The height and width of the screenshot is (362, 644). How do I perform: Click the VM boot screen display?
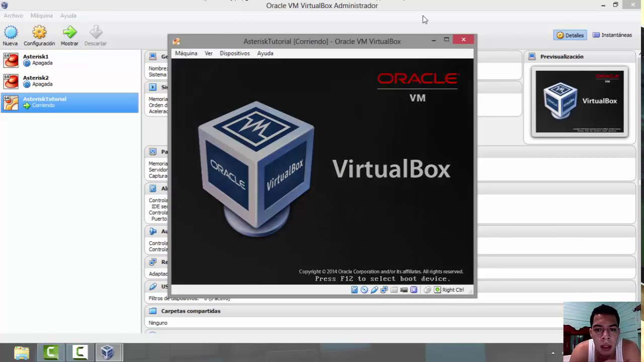323,171
